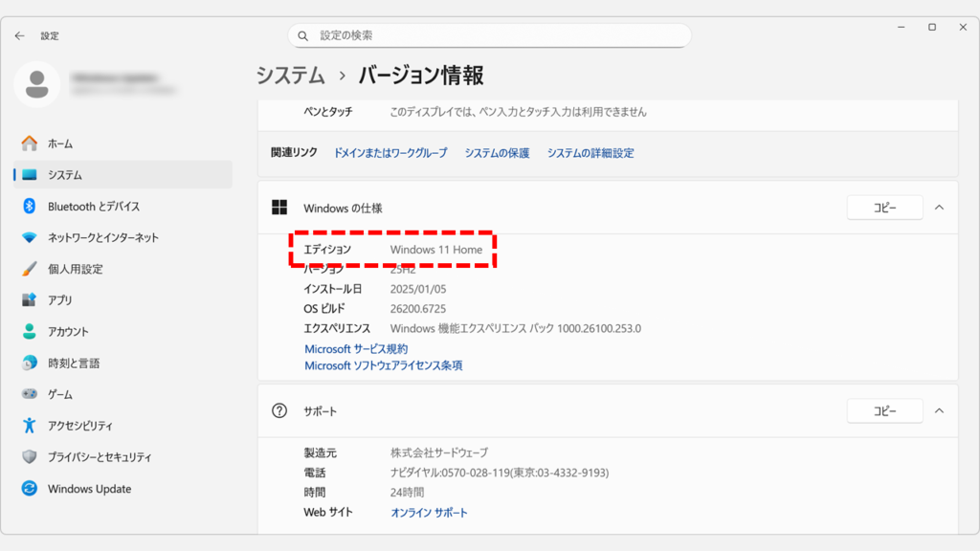Open Windows Update in sidebar
980x551 pixels.
pos(89,489)
